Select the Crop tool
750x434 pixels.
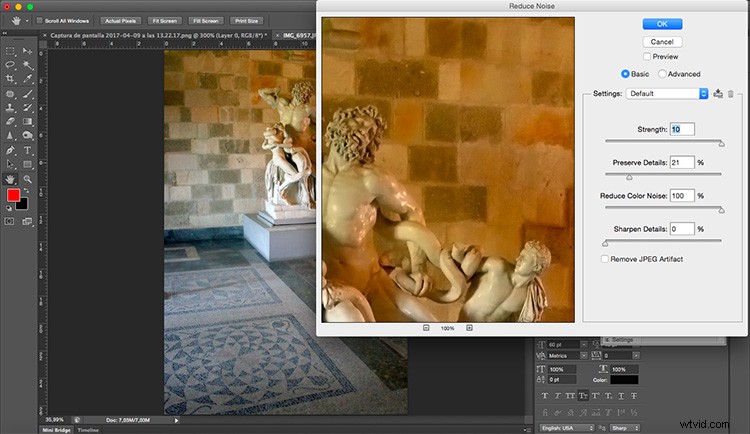10,78
